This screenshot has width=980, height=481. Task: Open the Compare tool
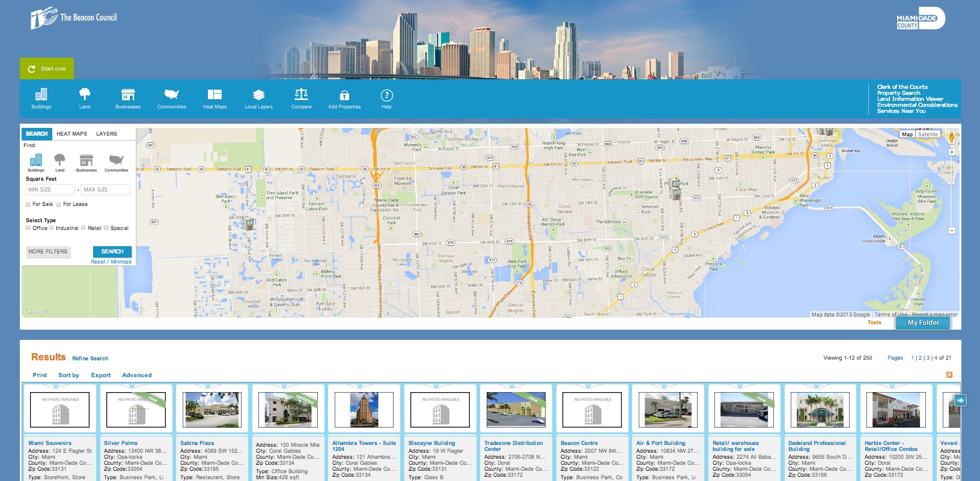point(302,98)
